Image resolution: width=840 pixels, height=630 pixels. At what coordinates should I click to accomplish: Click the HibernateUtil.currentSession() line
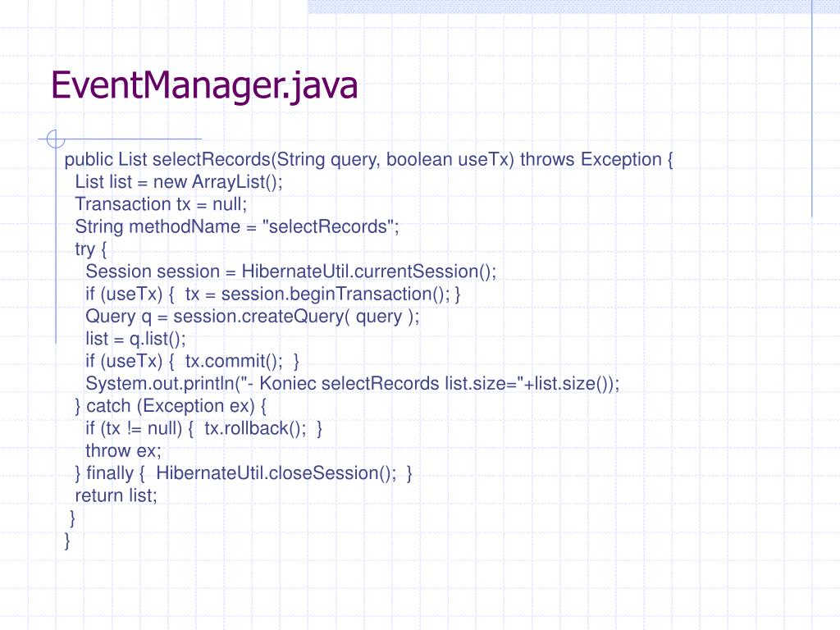coord(291,272)
